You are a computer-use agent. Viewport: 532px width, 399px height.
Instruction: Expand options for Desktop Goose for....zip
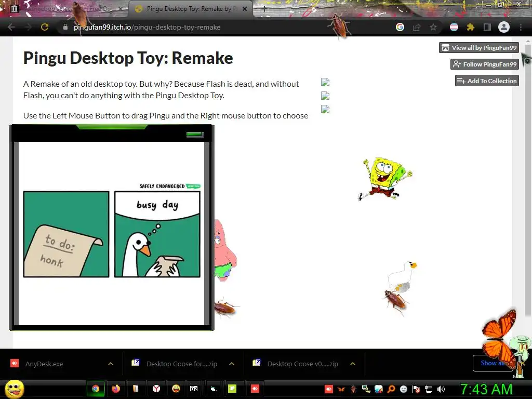coord(232,364)
